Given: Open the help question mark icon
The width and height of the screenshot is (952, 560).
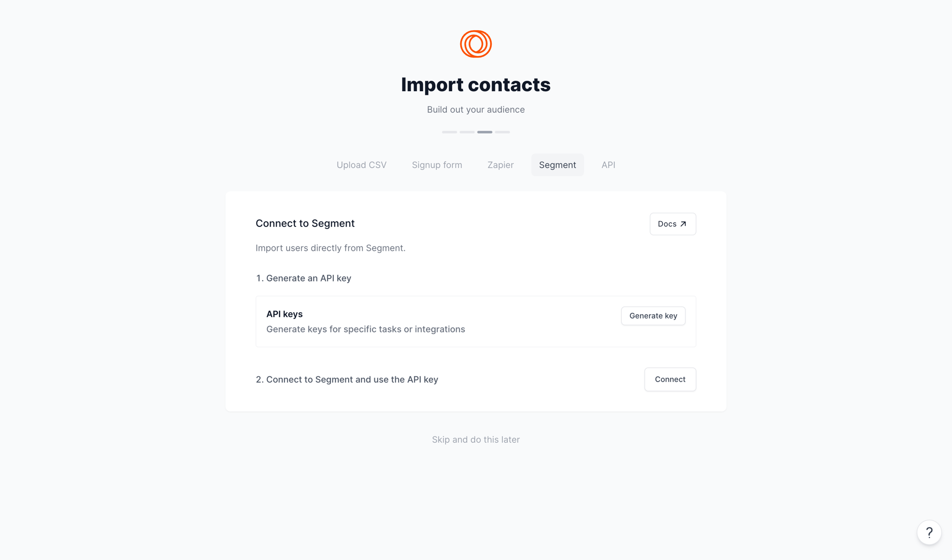Looking at the screenshot, I should (929, 532).
